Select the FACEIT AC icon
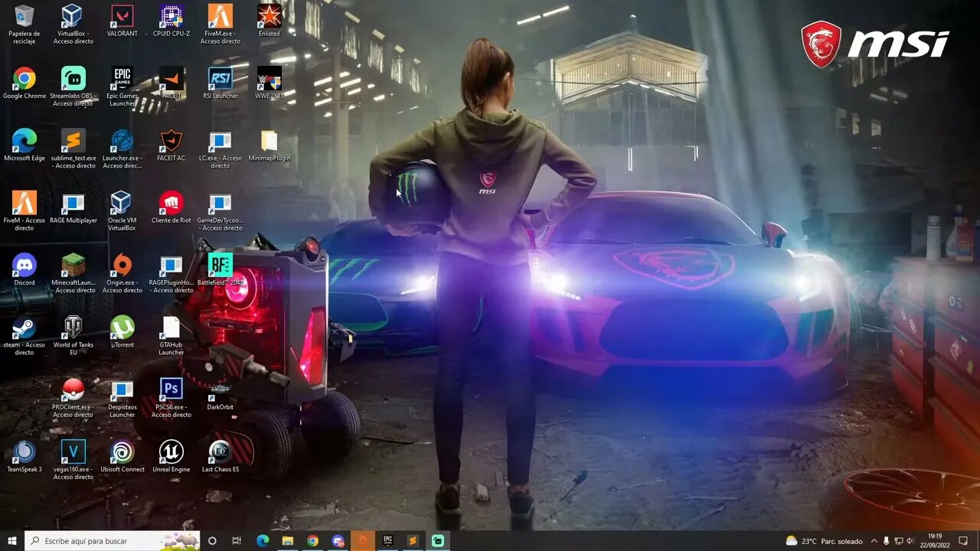 pos(171,145)
